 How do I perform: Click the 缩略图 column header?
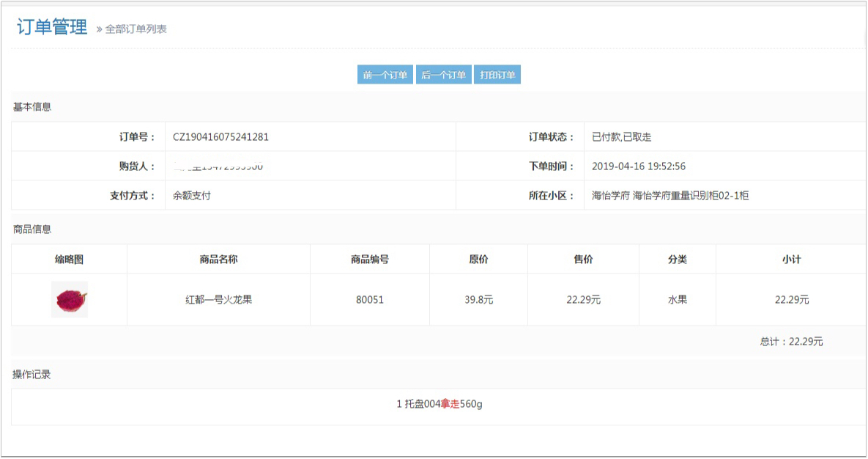click(70, 260)
